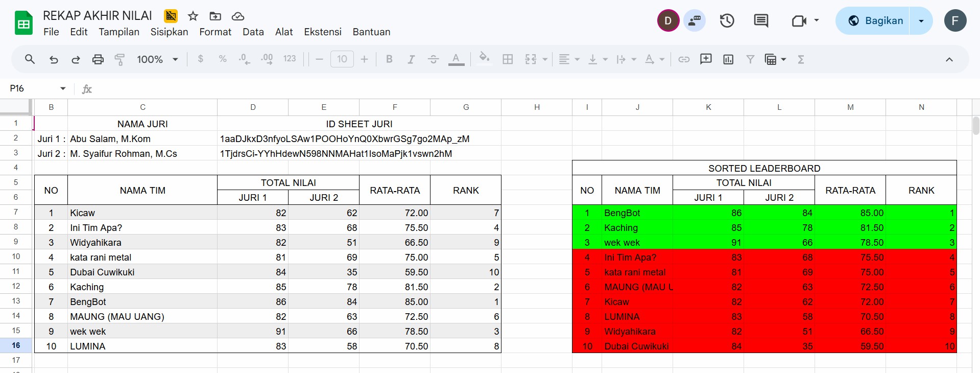Screen dimensions: 980x373
Task: Expand the Name box dropdown arrow
Action: 63,88
